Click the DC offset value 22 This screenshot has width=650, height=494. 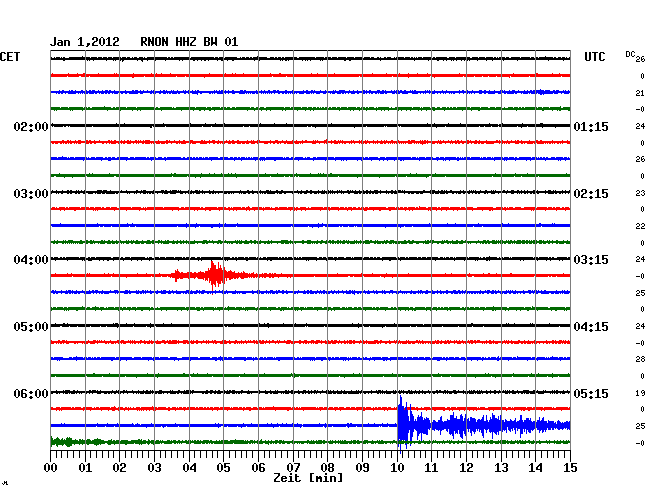coord(640,226)
